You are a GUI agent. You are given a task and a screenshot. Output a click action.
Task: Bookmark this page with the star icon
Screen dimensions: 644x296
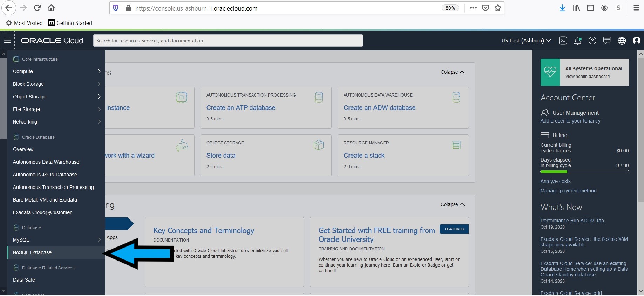[497, 8]
